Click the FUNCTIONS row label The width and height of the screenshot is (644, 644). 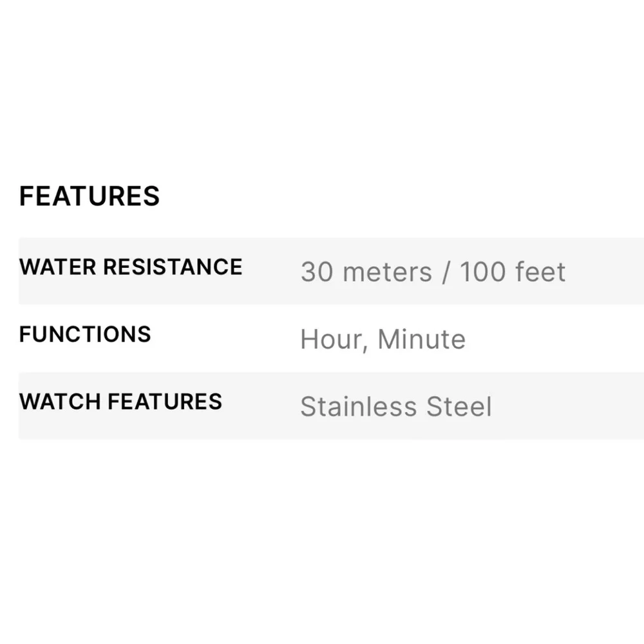(x=85, y=334)
